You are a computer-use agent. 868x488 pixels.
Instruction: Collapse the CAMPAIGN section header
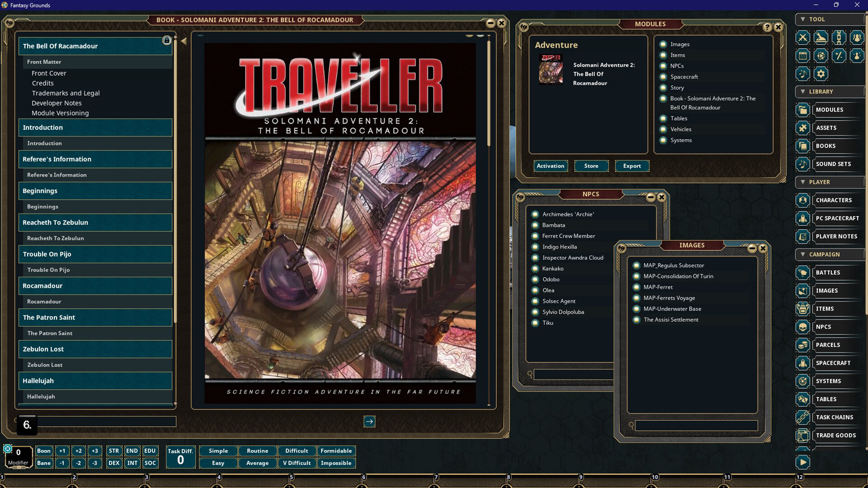click(x=804, y=254)
